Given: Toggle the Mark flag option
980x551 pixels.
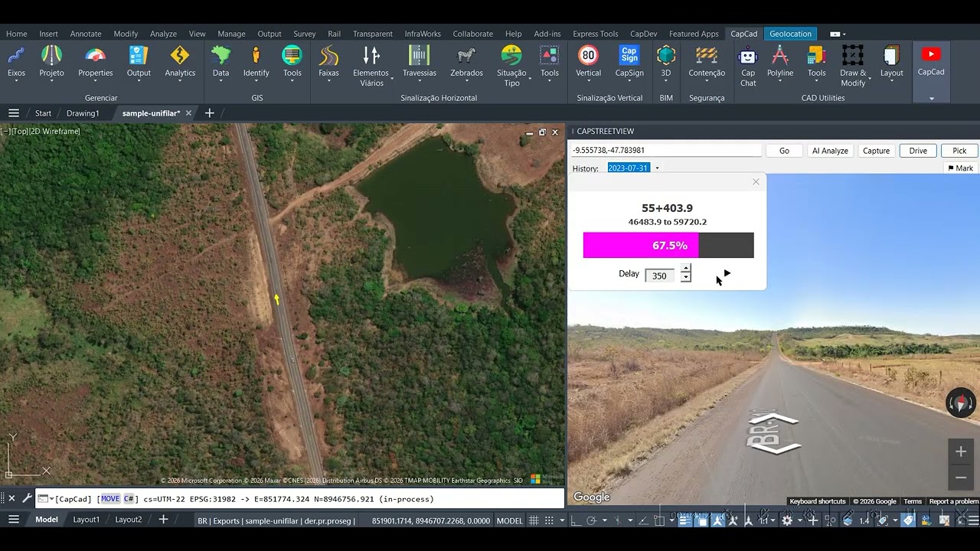Looking at the screenshot, I should (960, 168).
